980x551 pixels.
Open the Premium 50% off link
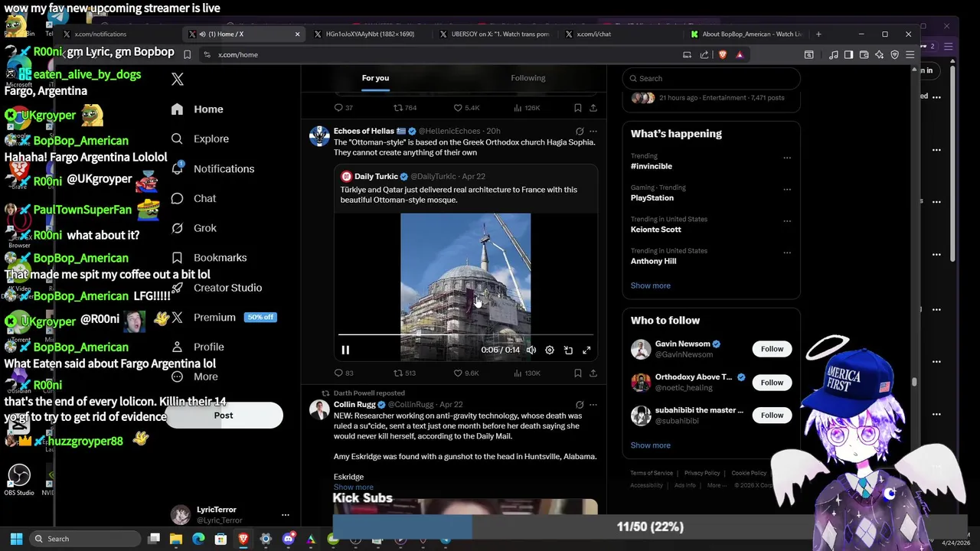pyautogui.click(x=223, y=317)
